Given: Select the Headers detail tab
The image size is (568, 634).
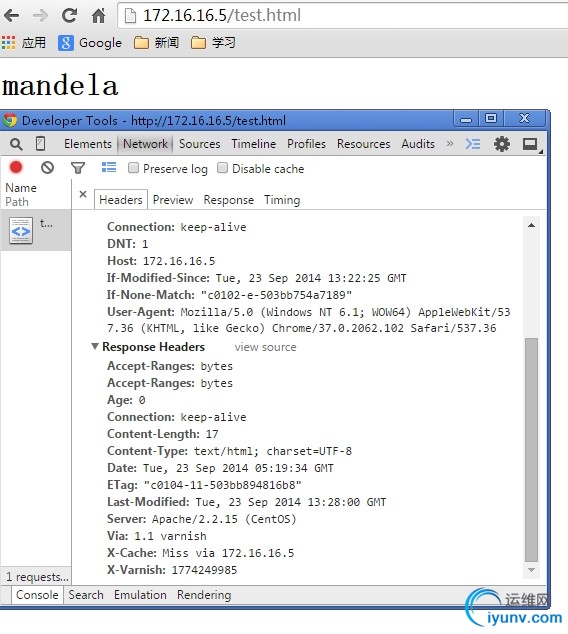Looking at the screenshot, I should pos(120,200).
